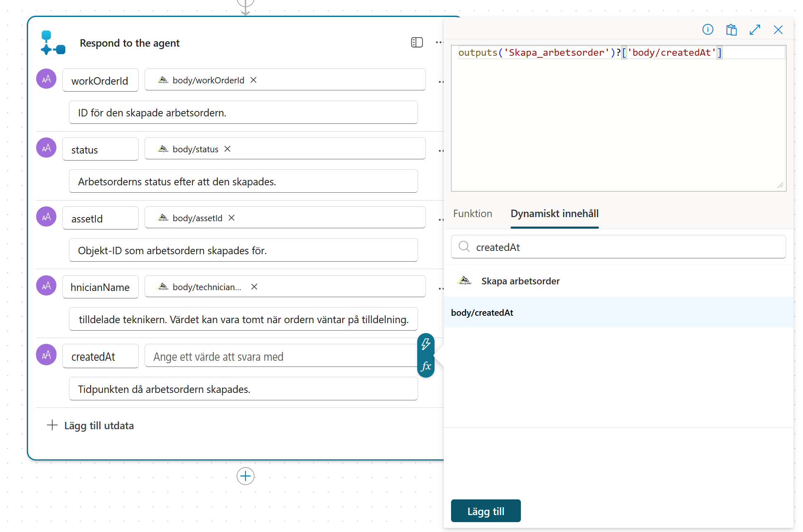Switch to the Funktion tab
This screenshot has height=532, width=803.
pyautogui.click(x=473, y=213)
